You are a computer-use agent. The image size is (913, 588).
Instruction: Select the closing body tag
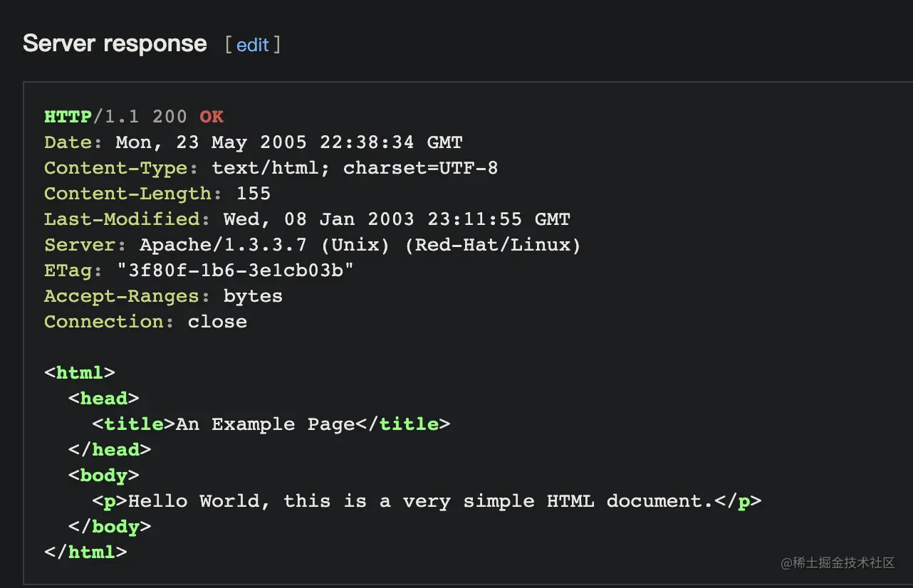pos(110,527)
